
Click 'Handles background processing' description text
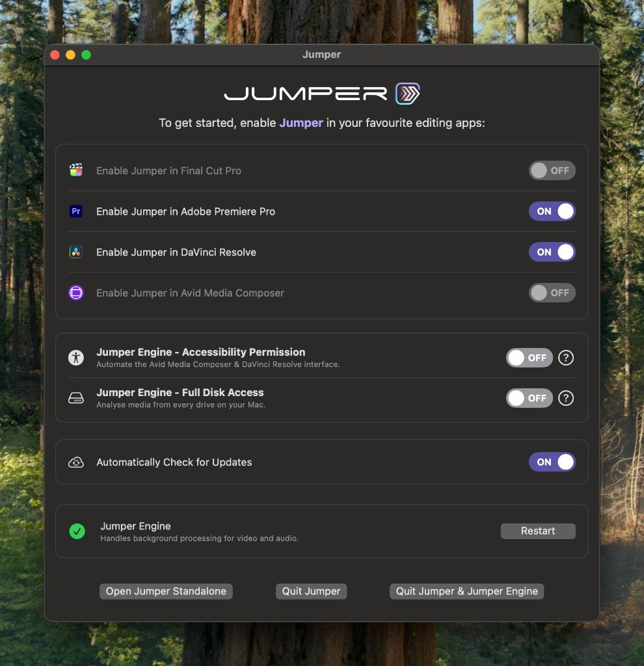point(199,538)
